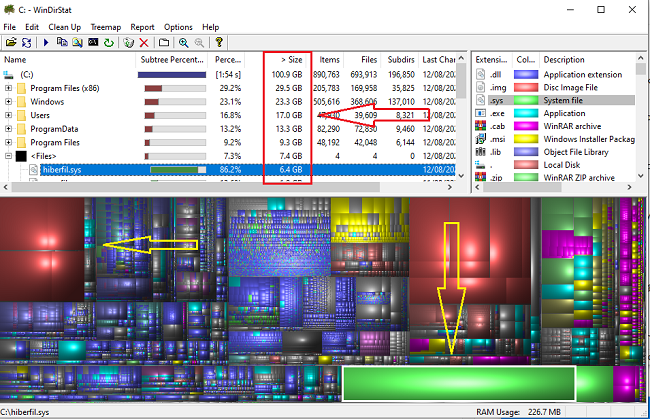Click the red X permanent delete icon
Screen dimensions: 650x419
(x=144, y=42)
